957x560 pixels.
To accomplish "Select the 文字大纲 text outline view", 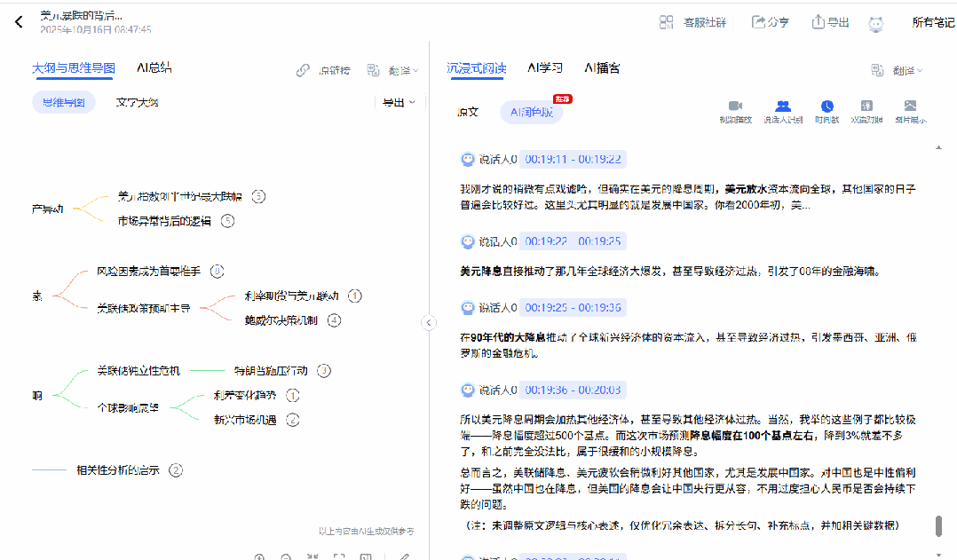I will coord(137,102).
